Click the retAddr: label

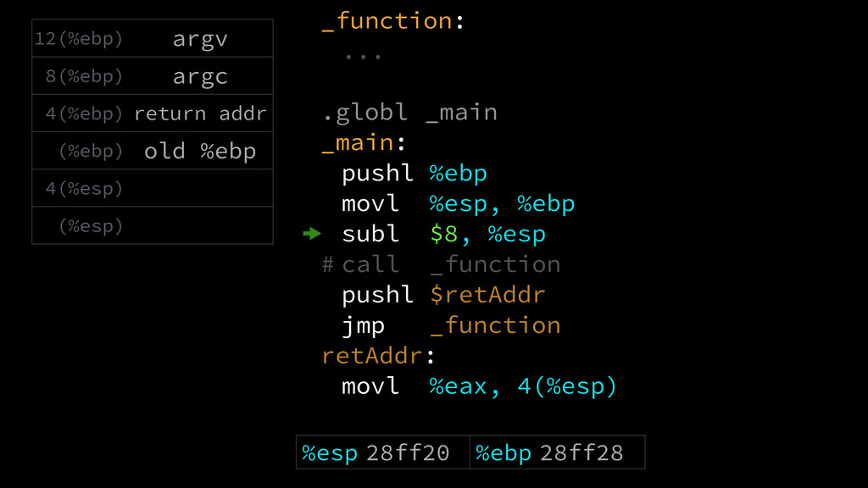pos(378,356)
